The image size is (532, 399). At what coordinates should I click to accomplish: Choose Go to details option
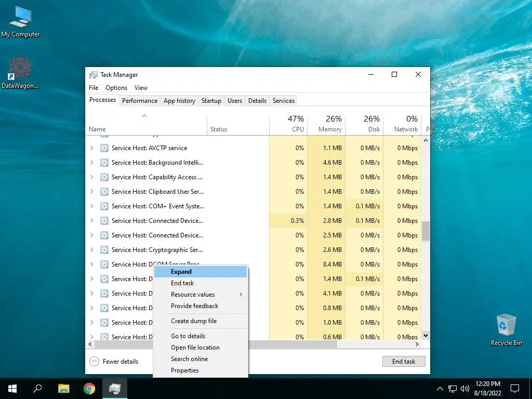tap(201, 336)
